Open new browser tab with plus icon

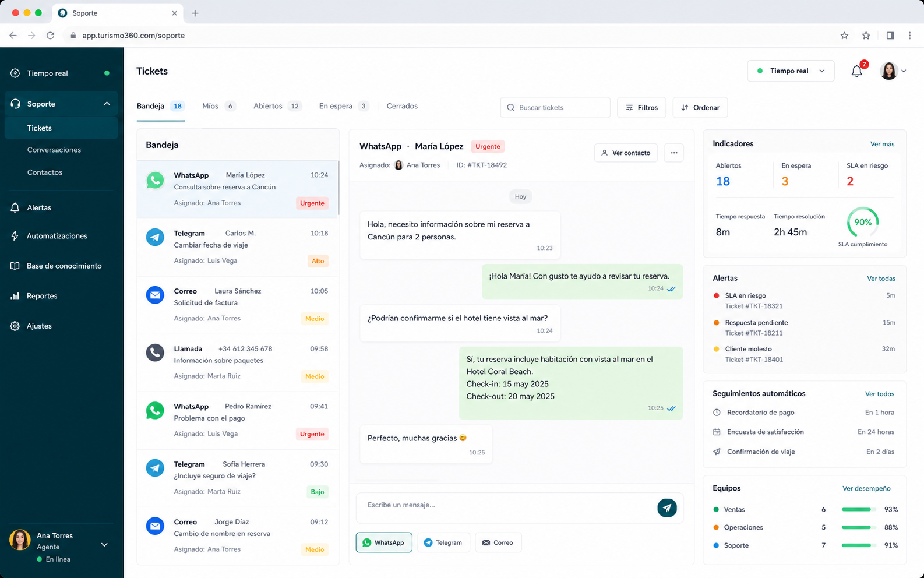pyautogui.click(x=195, y=13)
